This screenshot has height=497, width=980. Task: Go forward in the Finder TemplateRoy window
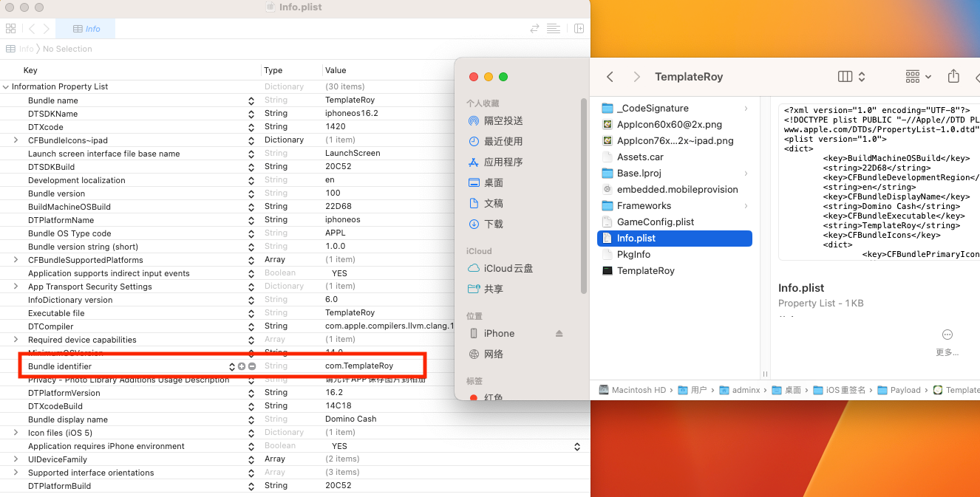(x=636, y=77)
